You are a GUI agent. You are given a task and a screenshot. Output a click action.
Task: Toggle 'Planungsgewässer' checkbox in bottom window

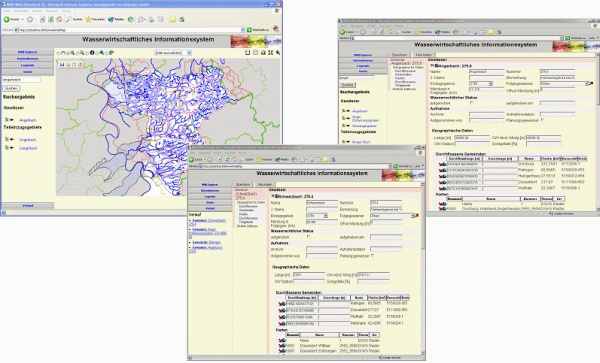click(x=372, y=256)
